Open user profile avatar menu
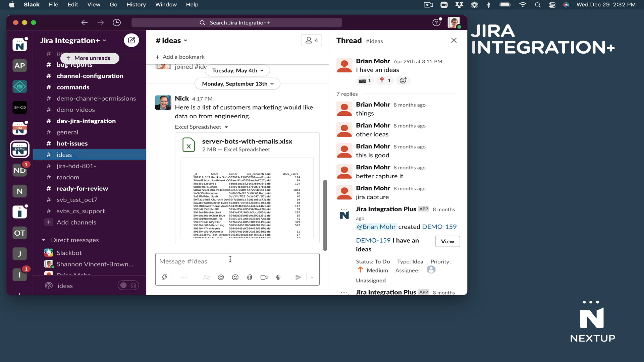The image size is (644, 362). 454,22
